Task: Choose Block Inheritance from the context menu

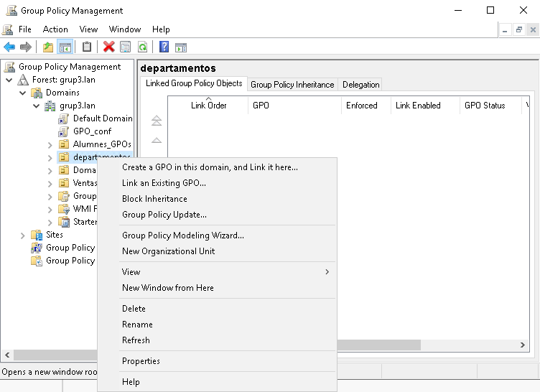Action: pyautogui.click(x=154, y=199)
